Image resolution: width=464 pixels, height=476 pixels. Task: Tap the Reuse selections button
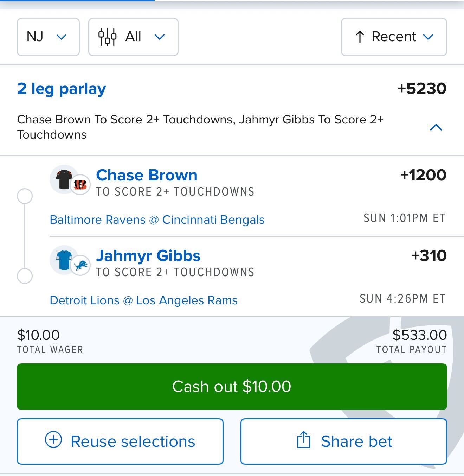pos(120,441)
